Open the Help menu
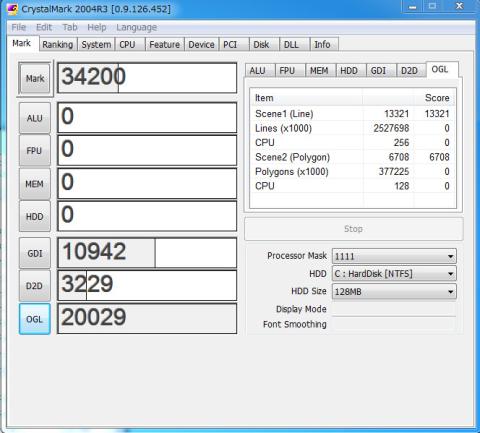480x433 pixels. click(x=97, y=27)
